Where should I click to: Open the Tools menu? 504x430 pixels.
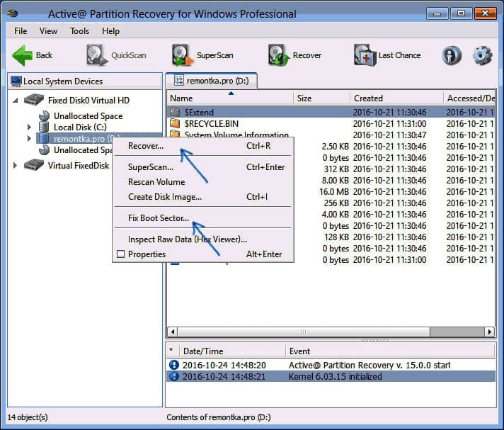click(x=79, y=31)
